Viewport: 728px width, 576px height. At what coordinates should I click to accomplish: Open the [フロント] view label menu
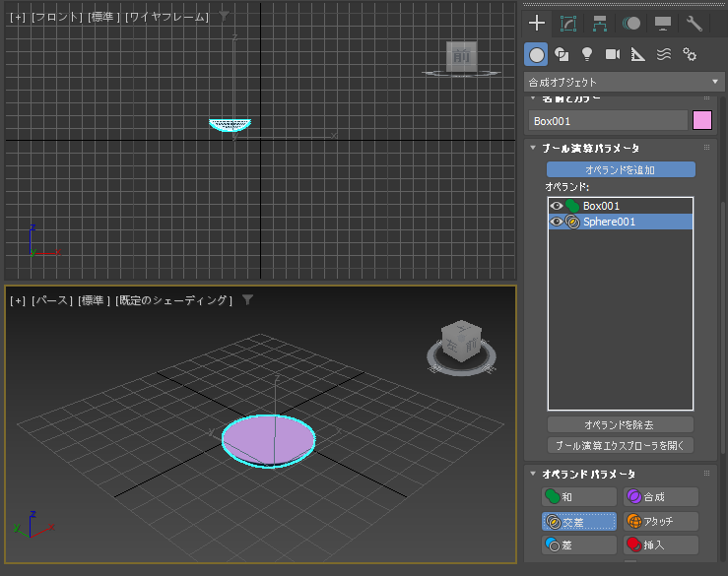[x=56, y=17]
